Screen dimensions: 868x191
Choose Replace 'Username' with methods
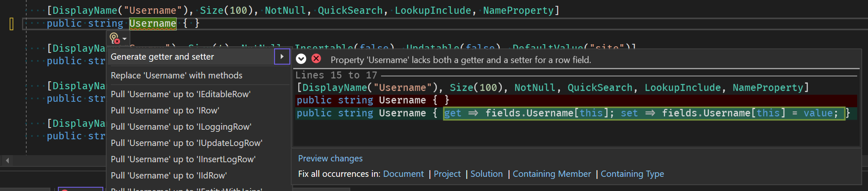[x=177, y=75]
